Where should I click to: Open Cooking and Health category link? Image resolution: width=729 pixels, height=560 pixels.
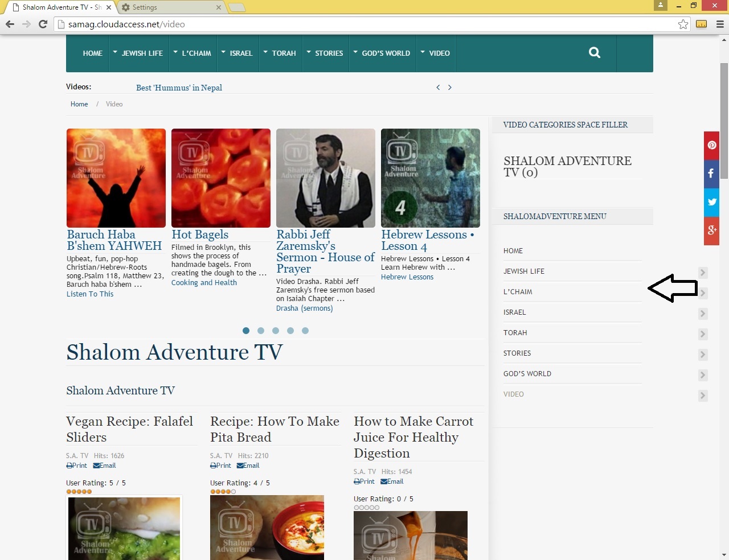(204, 283)
